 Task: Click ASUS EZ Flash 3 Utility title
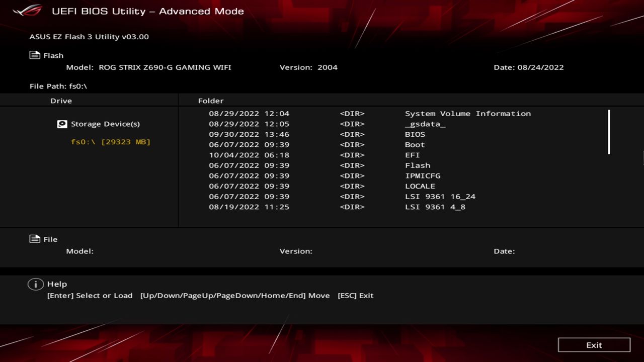click(x=89, y=37)
